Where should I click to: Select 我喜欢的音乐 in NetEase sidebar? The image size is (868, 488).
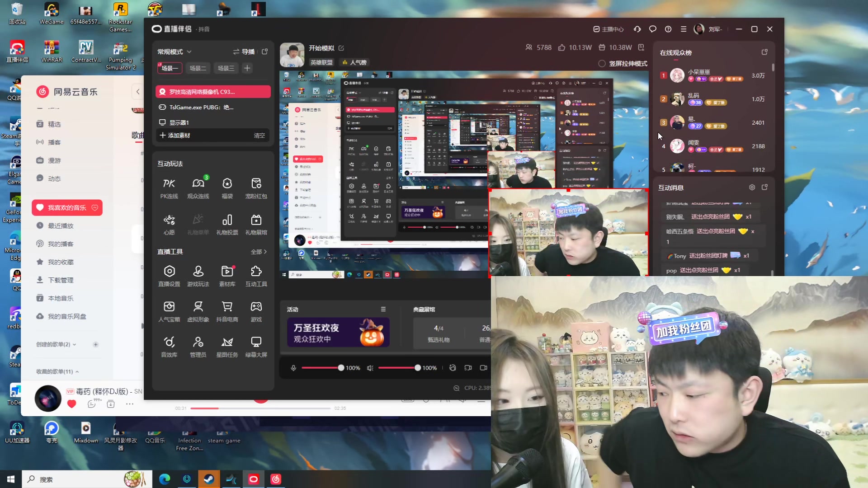[x=67, y=207]
